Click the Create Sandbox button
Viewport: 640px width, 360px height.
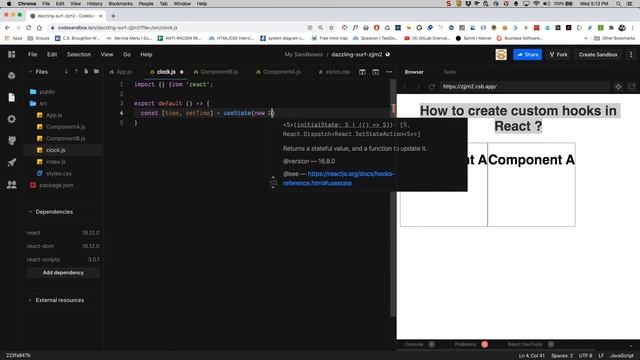598,54
